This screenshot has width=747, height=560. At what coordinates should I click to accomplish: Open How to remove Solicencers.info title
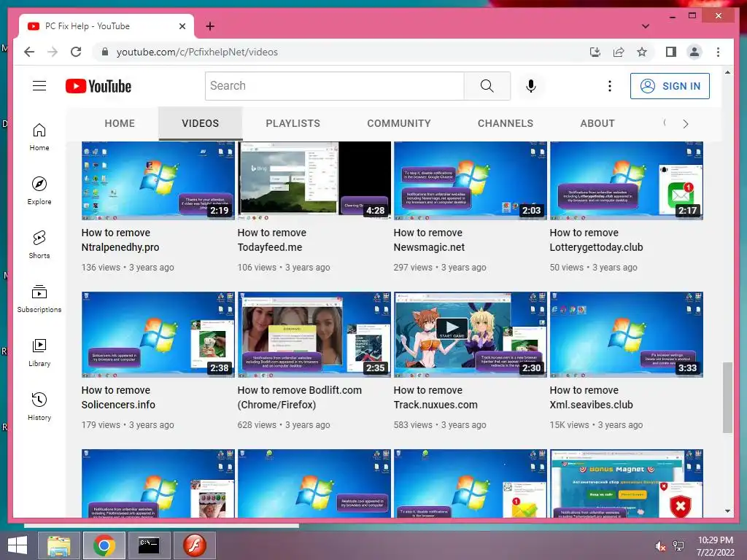tap(118, 397)
